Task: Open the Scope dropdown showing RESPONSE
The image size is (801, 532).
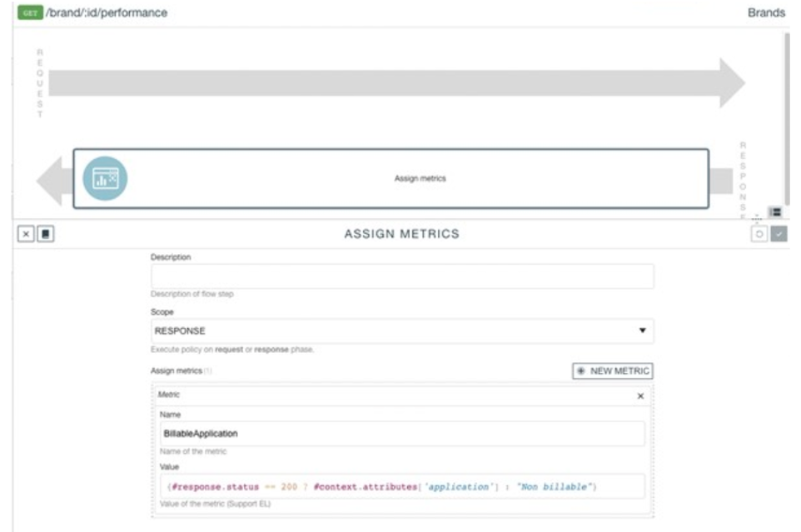Action: point(402,331)
